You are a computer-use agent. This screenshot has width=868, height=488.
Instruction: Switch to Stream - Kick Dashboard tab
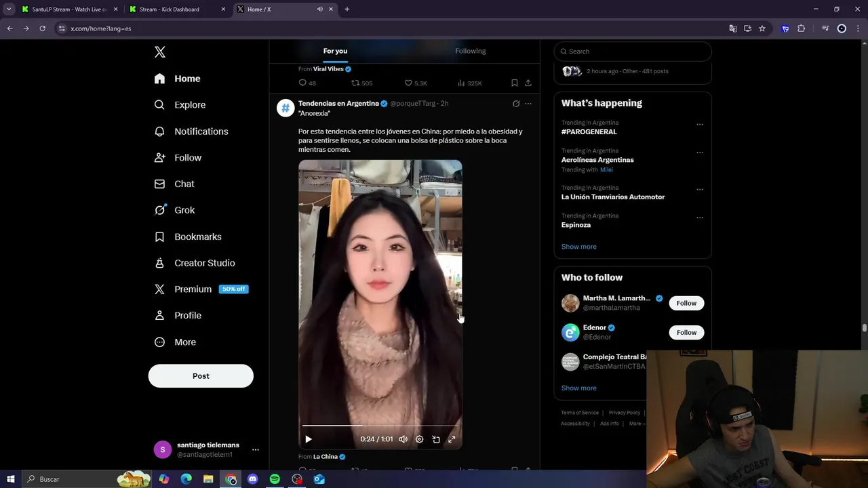point(178,9)
